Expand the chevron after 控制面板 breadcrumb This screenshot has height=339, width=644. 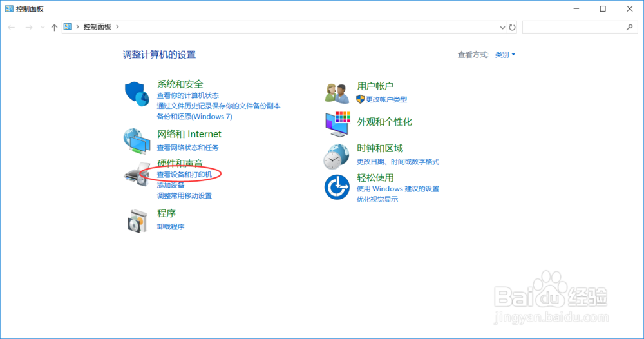click(x=117, y=26)
